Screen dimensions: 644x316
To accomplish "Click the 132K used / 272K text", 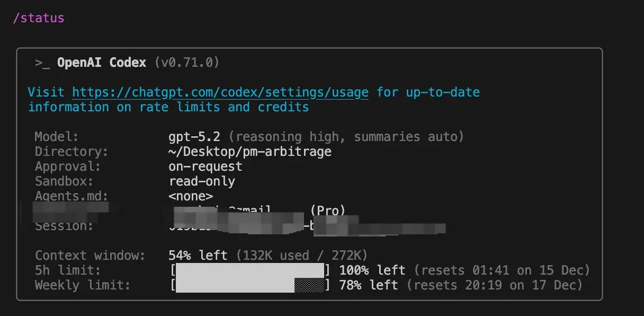I will click(301, 255).
